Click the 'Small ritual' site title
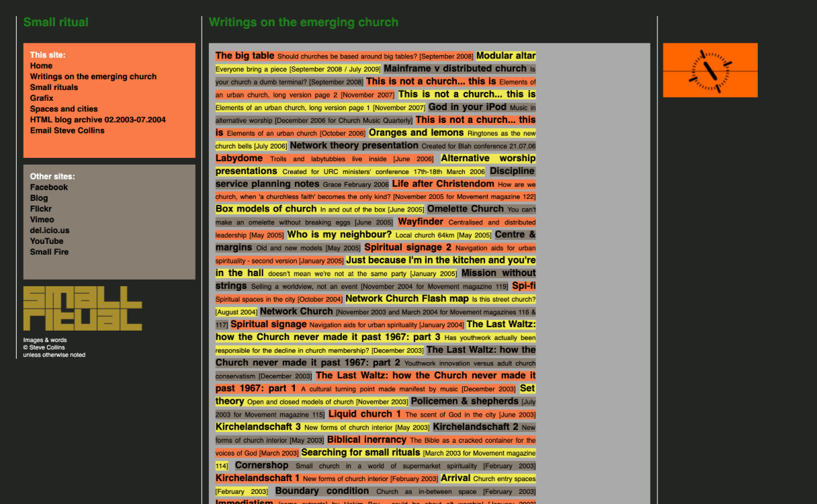 coord(56,22)
